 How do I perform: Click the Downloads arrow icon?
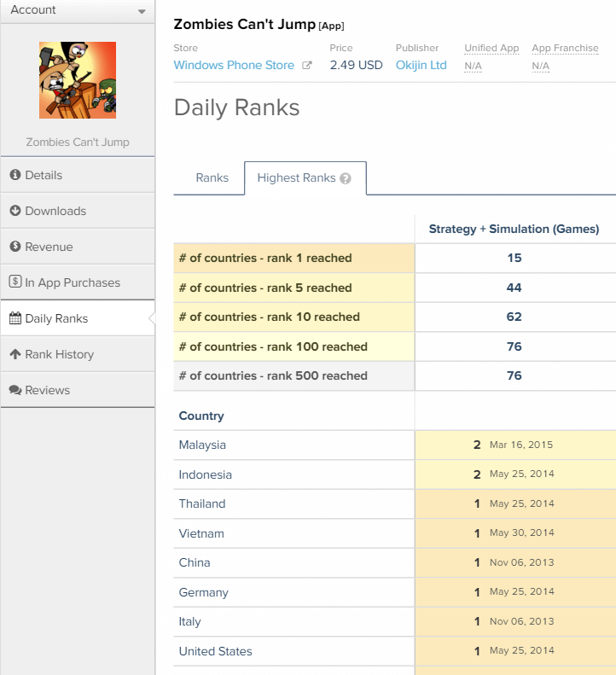[x=15, y=211]
